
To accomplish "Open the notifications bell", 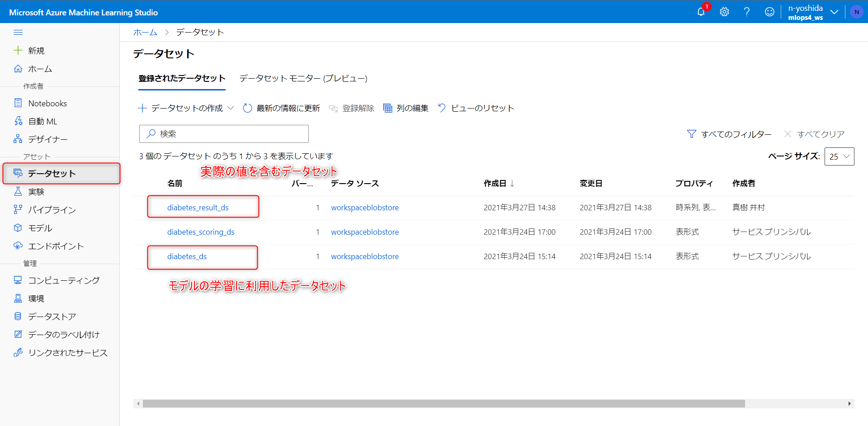I will [701, 12].
